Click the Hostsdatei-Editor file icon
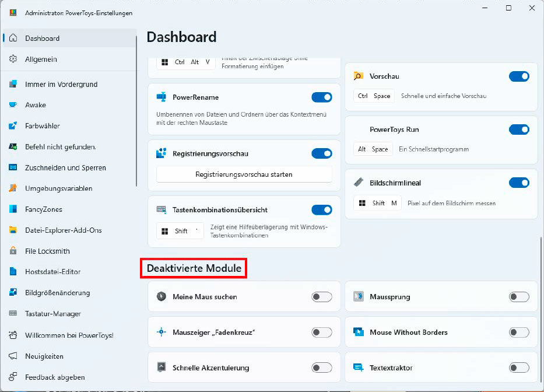This screenshot has width=544, height=392. (13, 271)
